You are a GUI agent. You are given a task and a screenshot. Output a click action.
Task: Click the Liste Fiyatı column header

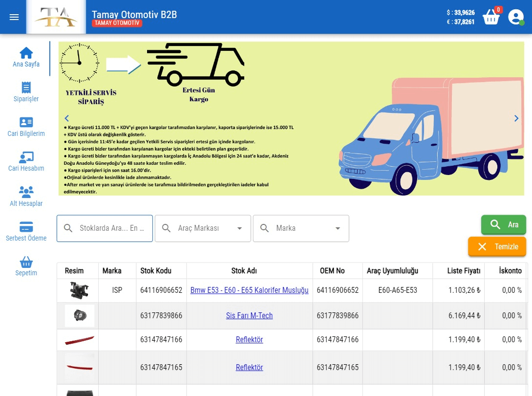tap(464, 271)
